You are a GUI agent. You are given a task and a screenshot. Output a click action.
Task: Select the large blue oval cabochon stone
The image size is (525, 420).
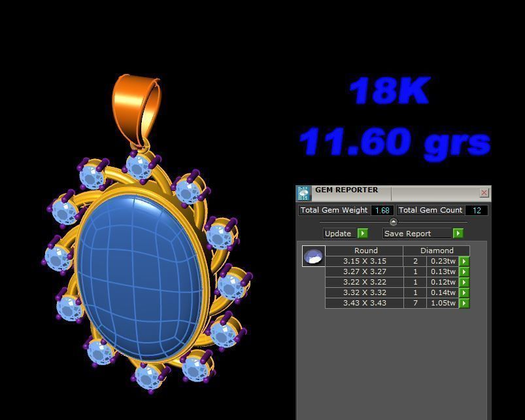click(x=139, y=276)
